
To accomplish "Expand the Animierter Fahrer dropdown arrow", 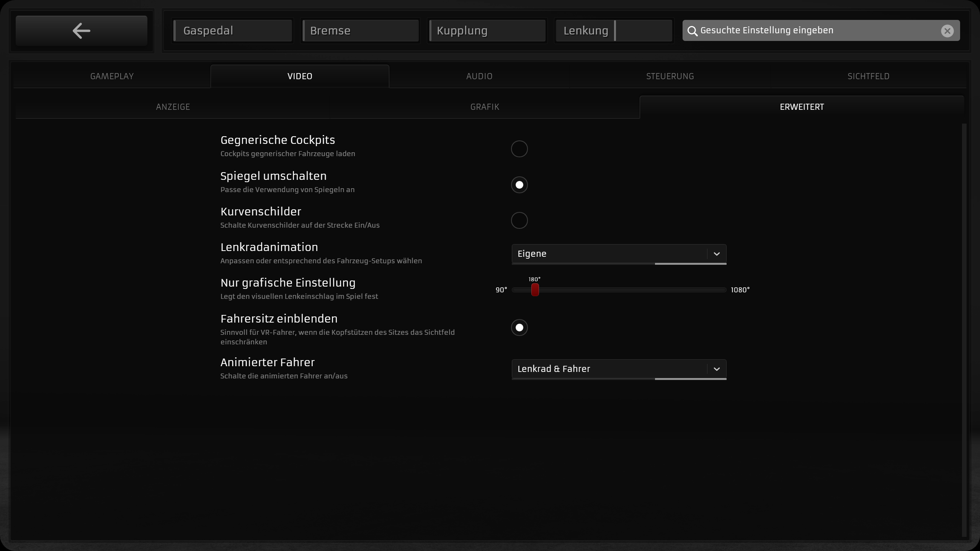I will click(x=717, y=369).
